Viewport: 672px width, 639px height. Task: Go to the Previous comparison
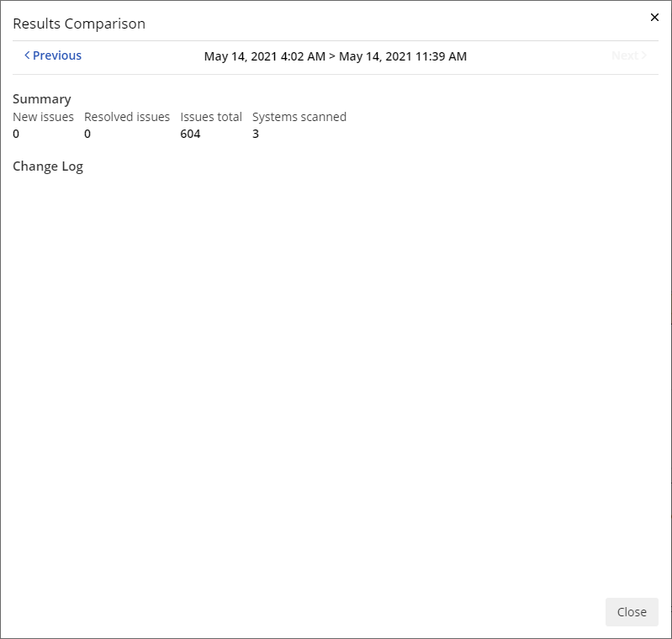(x=56, y=55)
